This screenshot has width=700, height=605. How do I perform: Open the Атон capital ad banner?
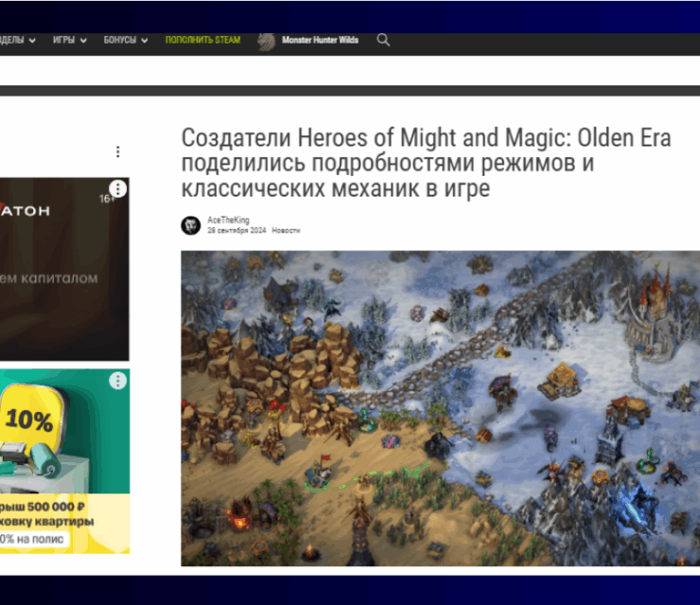[x=64, y=269]
